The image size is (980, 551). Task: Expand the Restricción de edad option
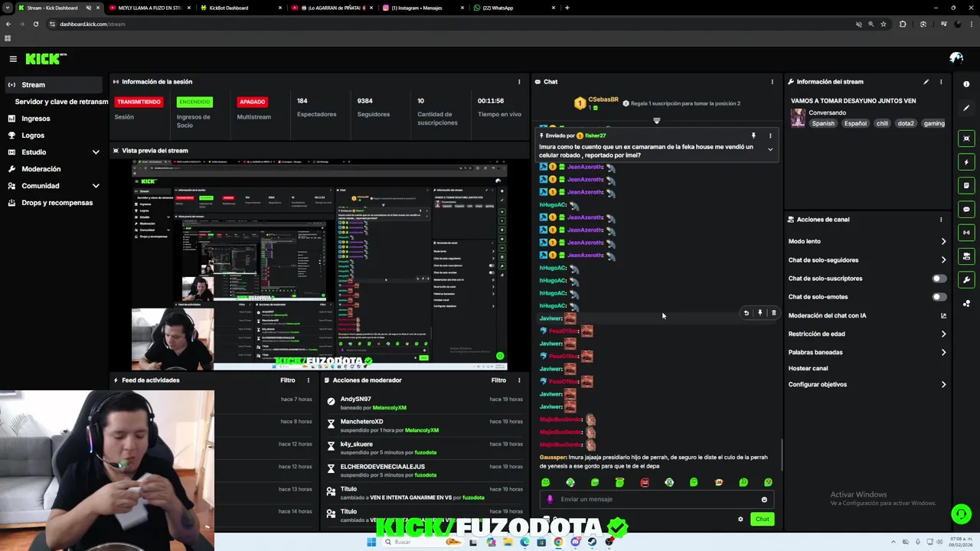point(943,334)
